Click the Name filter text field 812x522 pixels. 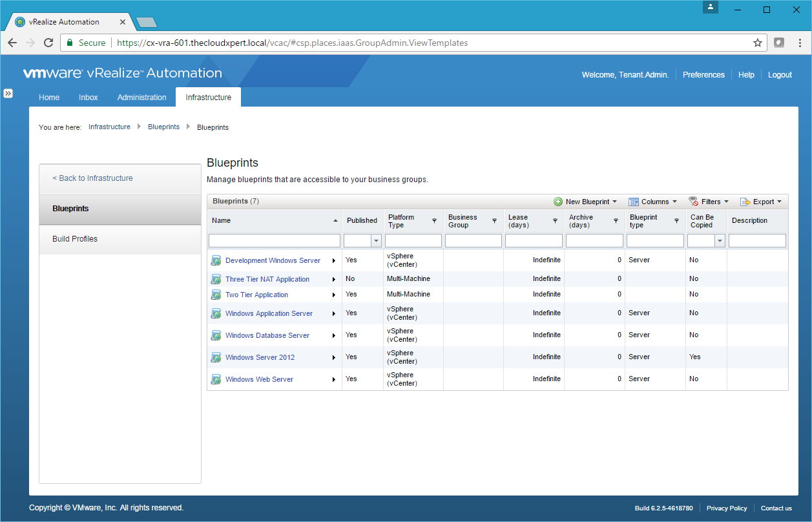pos(274,241)
